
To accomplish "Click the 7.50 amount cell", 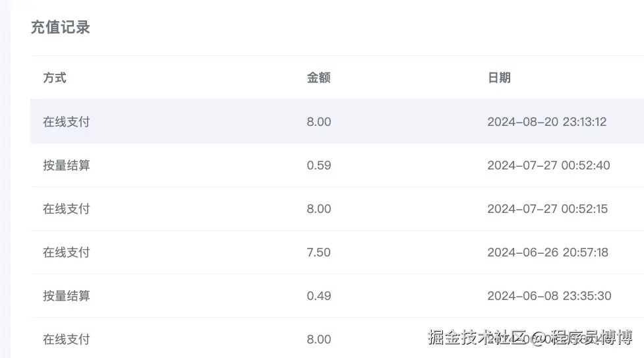I will tap(319, 253).
